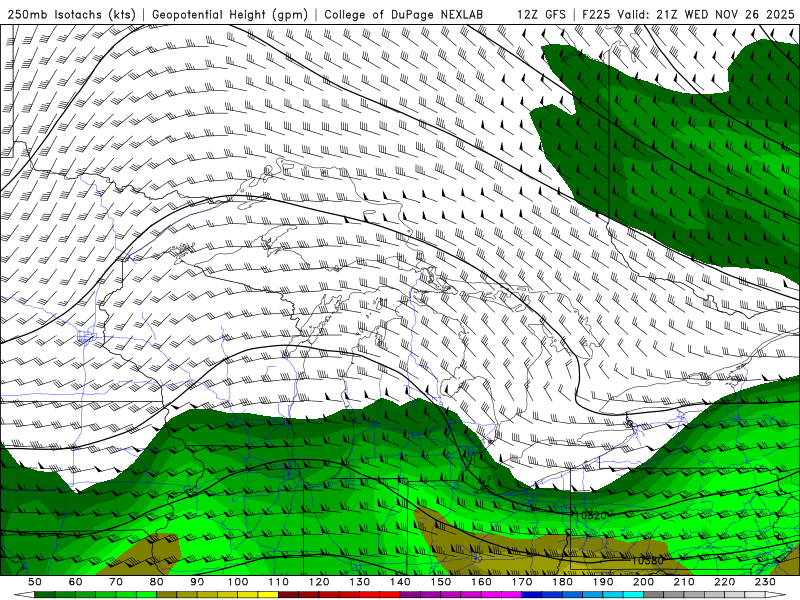Image resolution: width=800 pixels, height=600 pixels.
Task: Click the 160 value on the color scale
Action: 481,582
